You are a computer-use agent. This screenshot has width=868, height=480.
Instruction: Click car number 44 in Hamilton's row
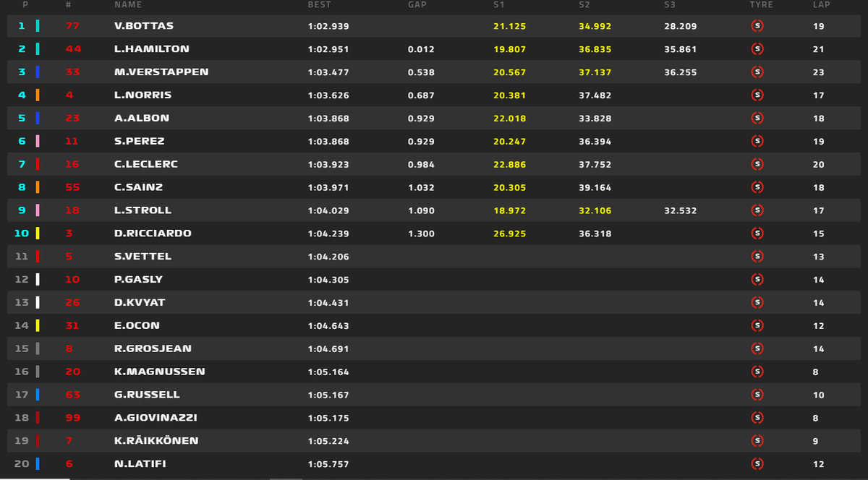[72, 49]
